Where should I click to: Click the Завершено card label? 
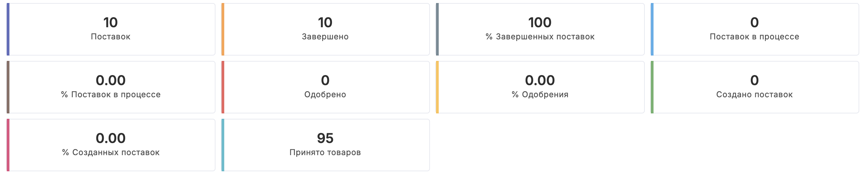[x=325, y=37]
